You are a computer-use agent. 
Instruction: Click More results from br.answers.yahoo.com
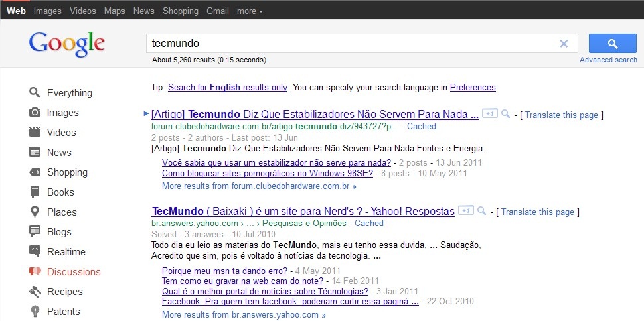tap(244, 315)
